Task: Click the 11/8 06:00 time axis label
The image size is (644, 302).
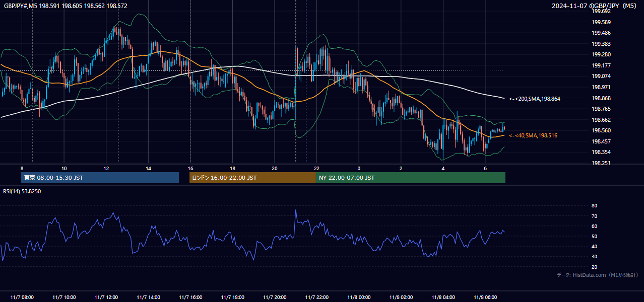Action: (485, 297)
